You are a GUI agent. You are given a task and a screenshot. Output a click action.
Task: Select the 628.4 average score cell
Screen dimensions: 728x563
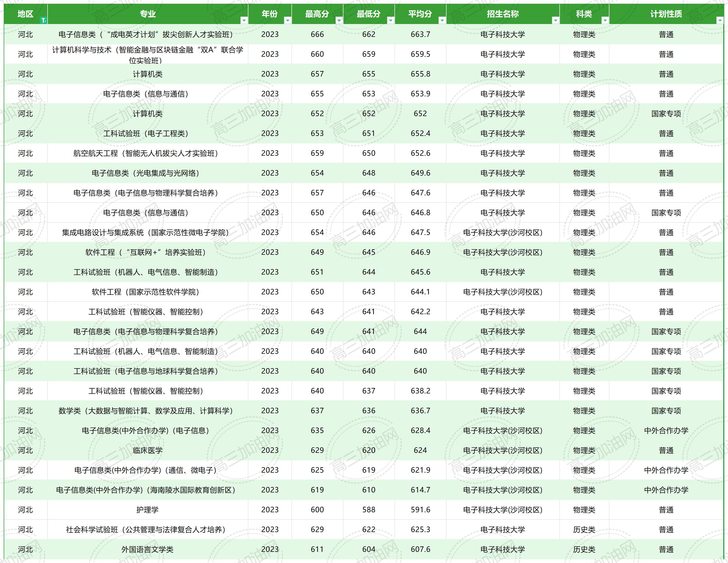tap(420, 431)
